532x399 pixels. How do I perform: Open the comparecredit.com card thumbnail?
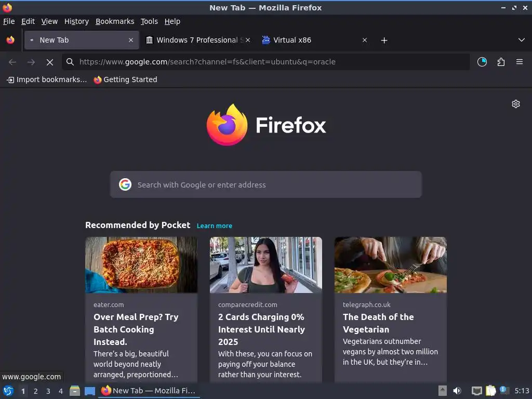point(265,265)
